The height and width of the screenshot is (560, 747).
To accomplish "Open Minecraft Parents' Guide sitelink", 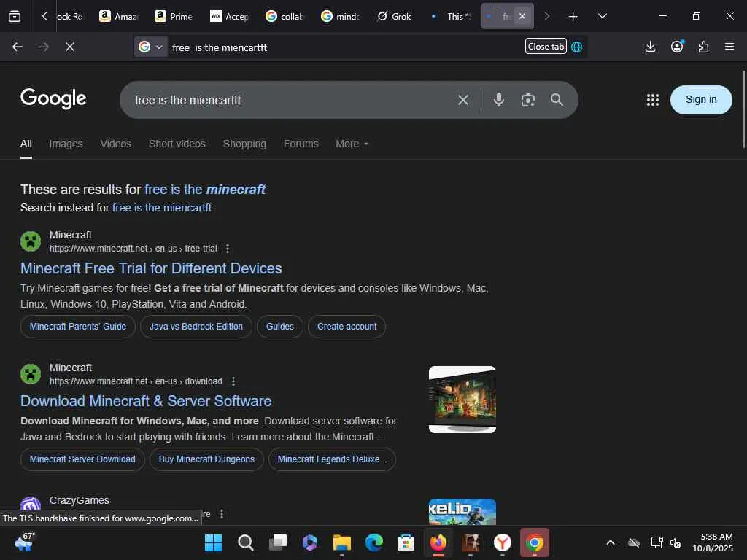I will coord(78,327).
